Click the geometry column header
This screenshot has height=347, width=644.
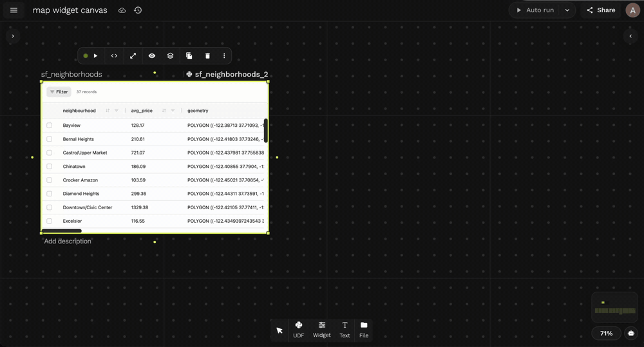coord(198,111)
